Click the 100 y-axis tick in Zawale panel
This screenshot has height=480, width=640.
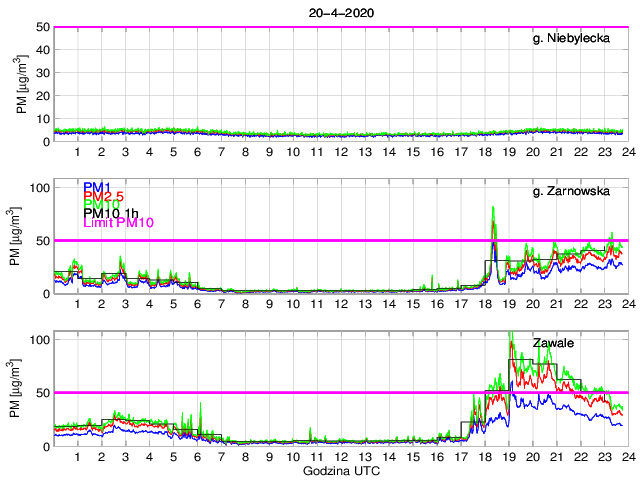pyautogui.click(x=38, y=340)
